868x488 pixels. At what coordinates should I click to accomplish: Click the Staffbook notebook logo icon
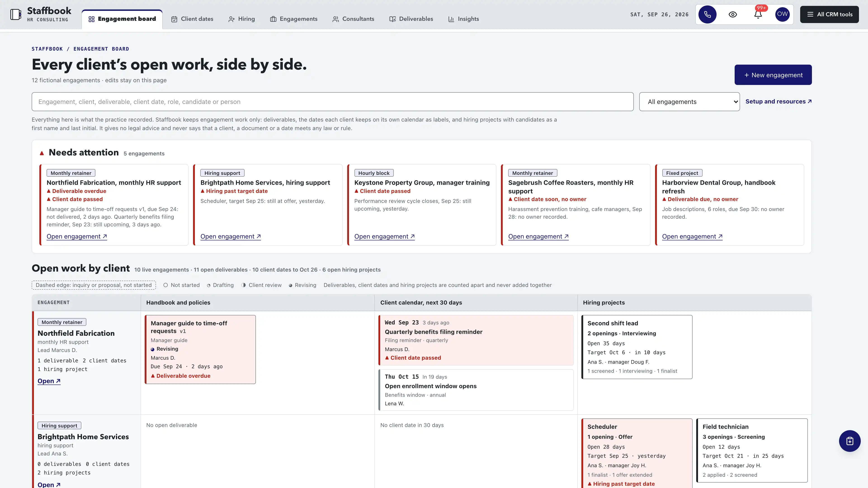point(16,14)
